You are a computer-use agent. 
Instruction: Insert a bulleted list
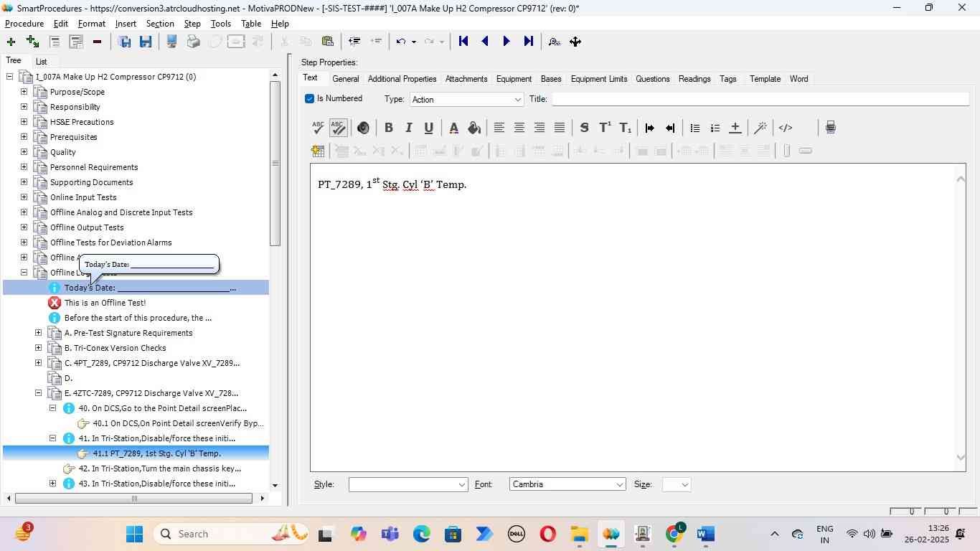pyautogui.click(x=694, y=128)
